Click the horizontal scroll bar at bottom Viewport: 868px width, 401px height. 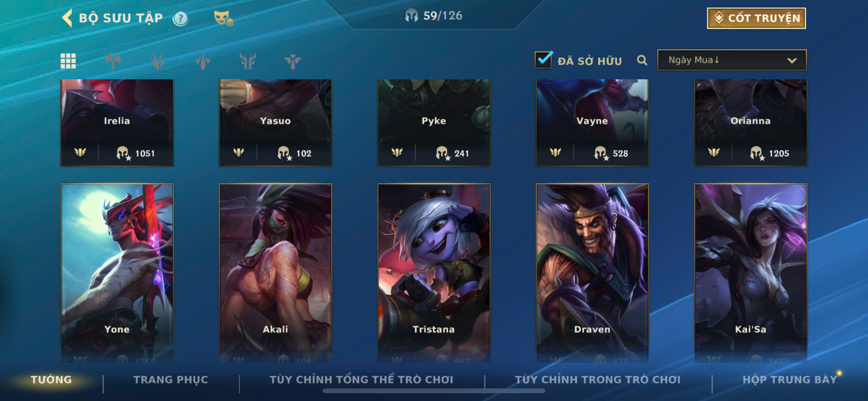(434, 391)
